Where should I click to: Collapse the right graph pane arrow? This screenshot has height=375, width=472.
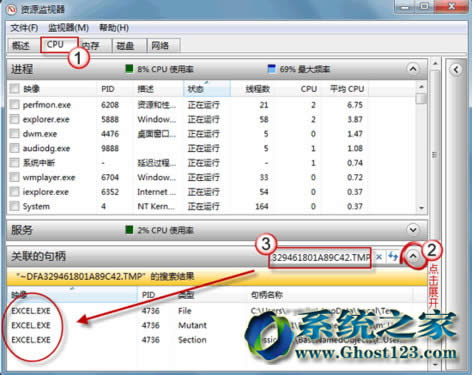456,70
